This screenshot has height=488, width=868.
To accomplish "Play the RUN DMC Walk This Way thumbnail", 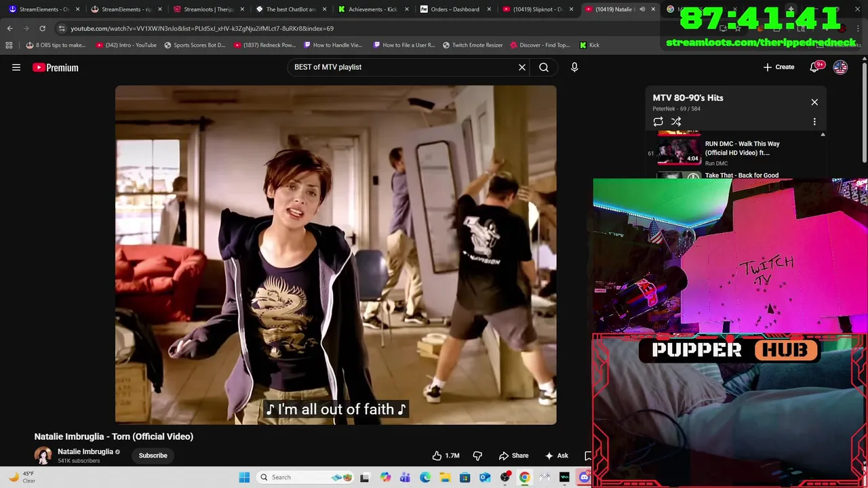I will pos(679,152).
